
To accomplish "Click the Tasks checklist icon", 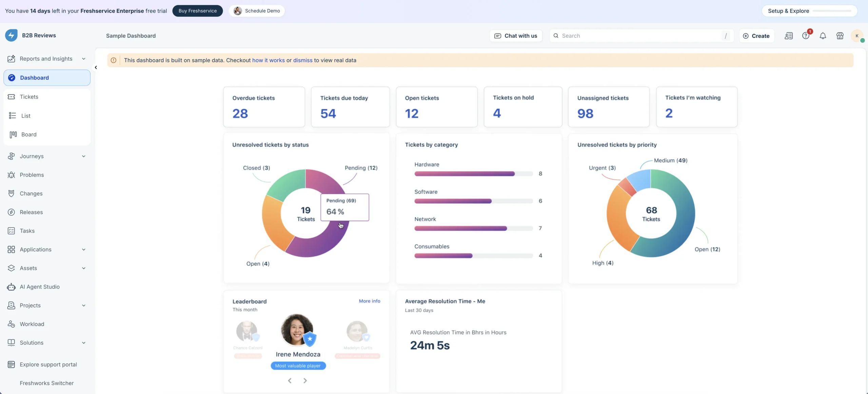I will [11, 231].
